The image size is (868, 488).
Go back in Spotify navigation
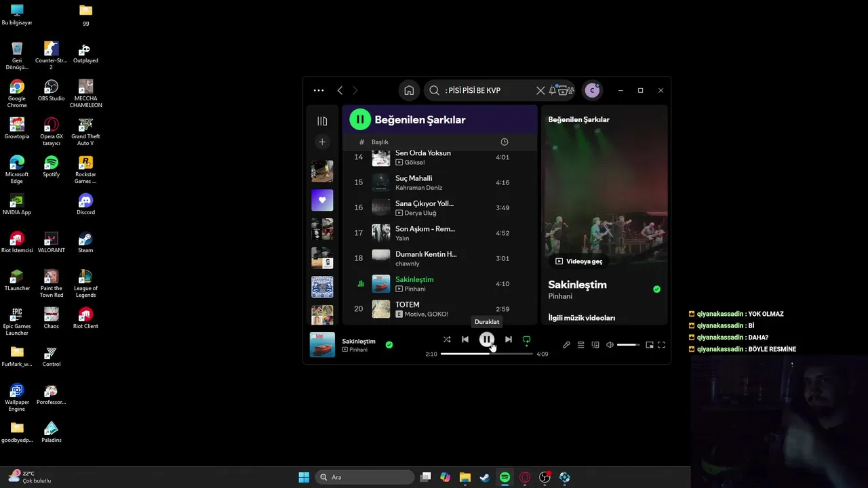pos(340,90)
